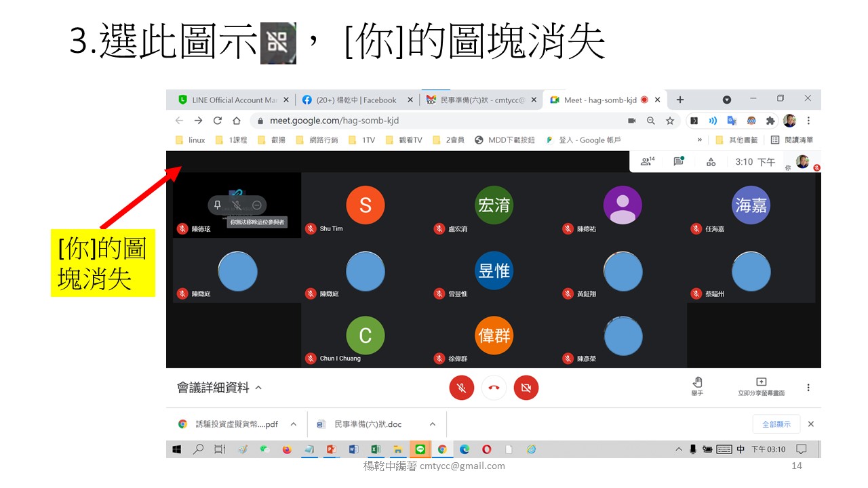Click the mute icon on 陳德玹's tile

pyautogui.click(x=237, y=205)
